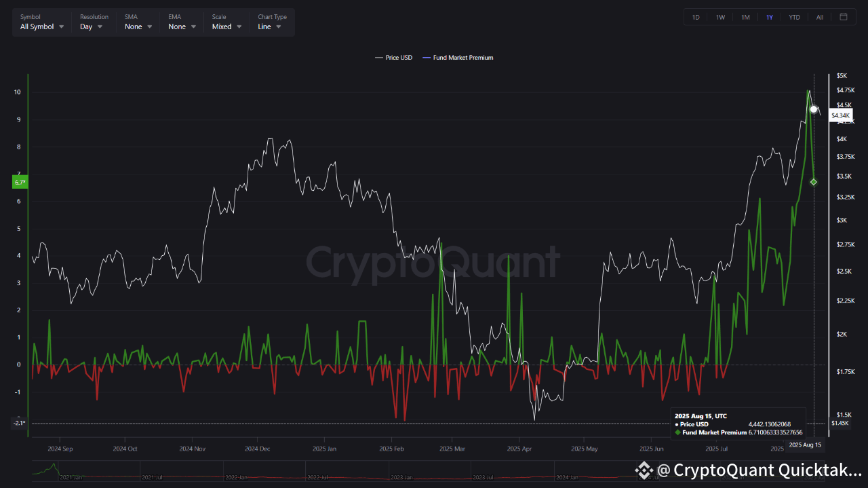Click the 2024 Dec x-axis label

click(x=258, y=449)
